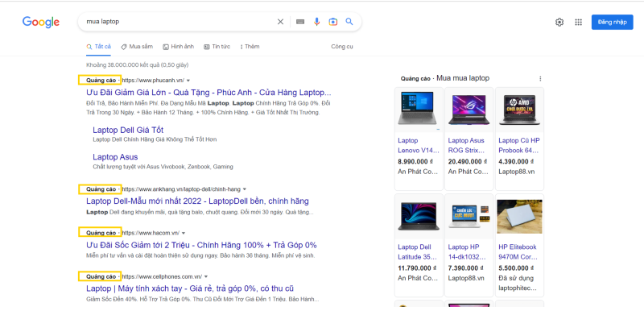
Task: Search by image with camera icon
Action: 332,22
